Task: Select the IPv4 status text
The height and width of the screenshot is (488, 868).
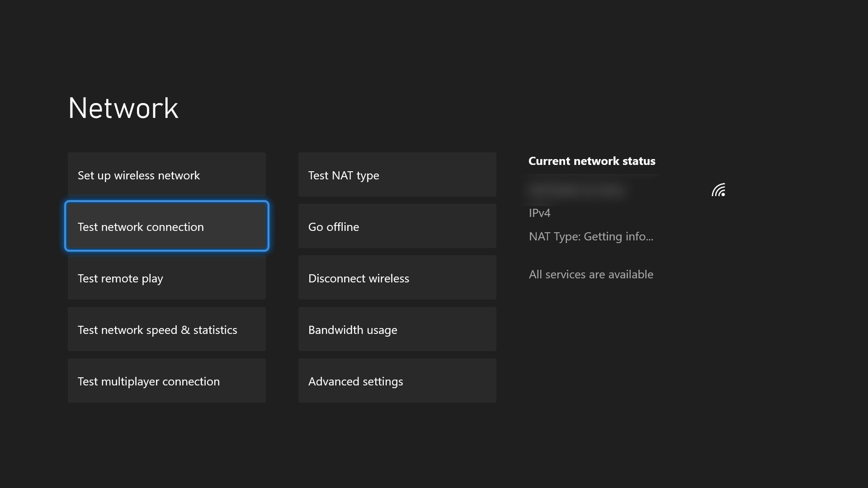Action: [539, 213]
